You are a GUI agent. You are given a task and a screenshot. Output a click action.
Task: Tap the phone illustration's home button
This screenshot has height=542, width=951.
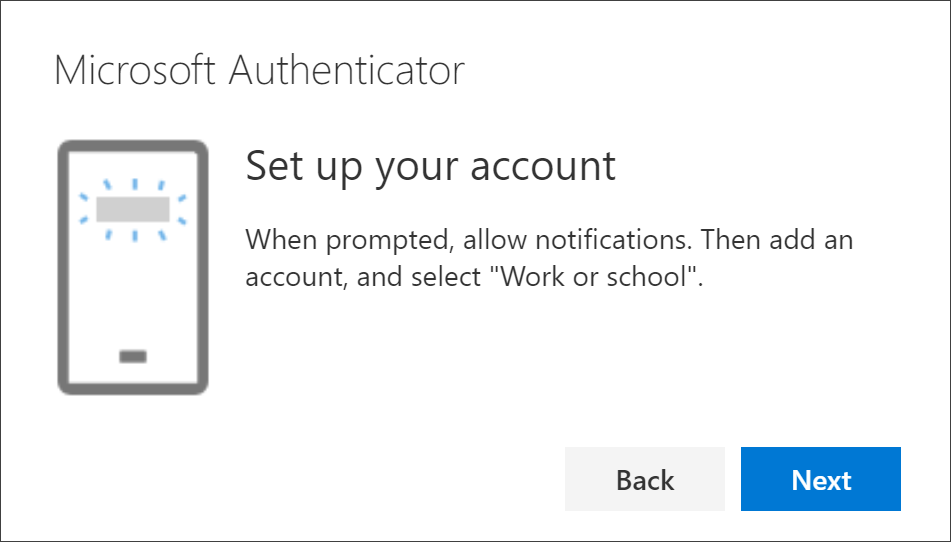pyautogui.click(x=132, y=356)
